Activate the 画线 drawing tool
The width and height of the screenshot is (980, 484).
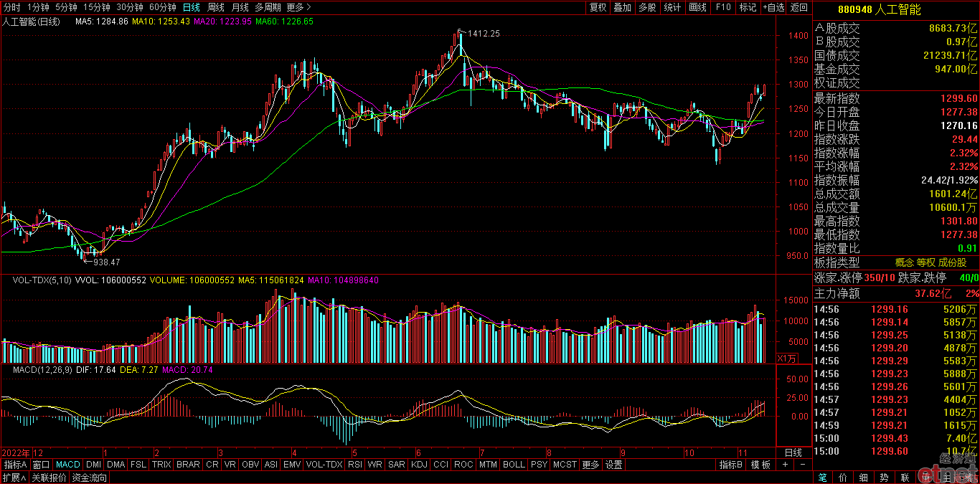pyautogui.click(x=697, y=7)
